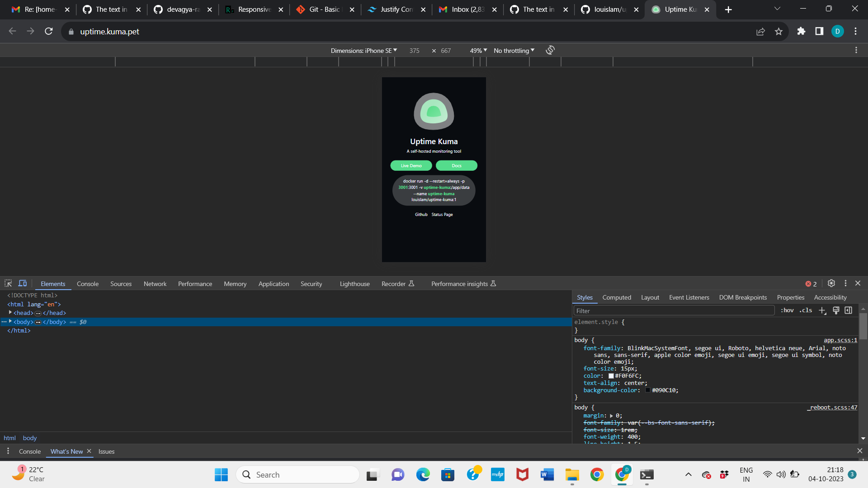Viewport: 868px width, 488px height.
Task: Select the inspect element cursor tool
Action: click(7, 283)
